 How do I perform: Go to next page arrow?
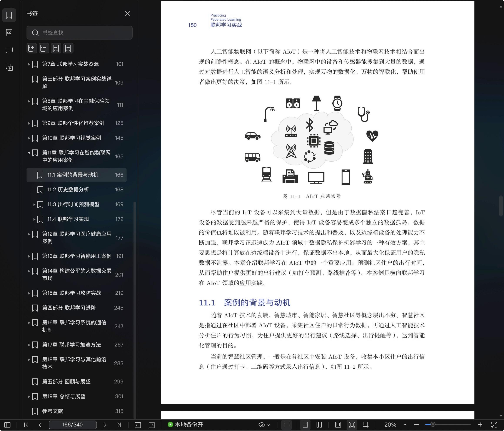(105, 425)
